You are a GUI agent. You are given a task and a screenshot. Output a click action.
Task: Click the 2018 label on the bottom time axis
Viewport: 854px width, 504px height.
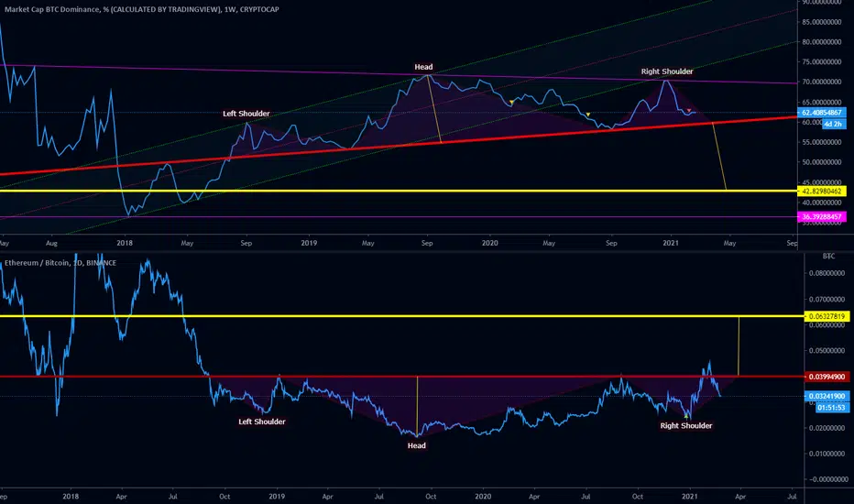pyautogui.click(x=71, y=497)
